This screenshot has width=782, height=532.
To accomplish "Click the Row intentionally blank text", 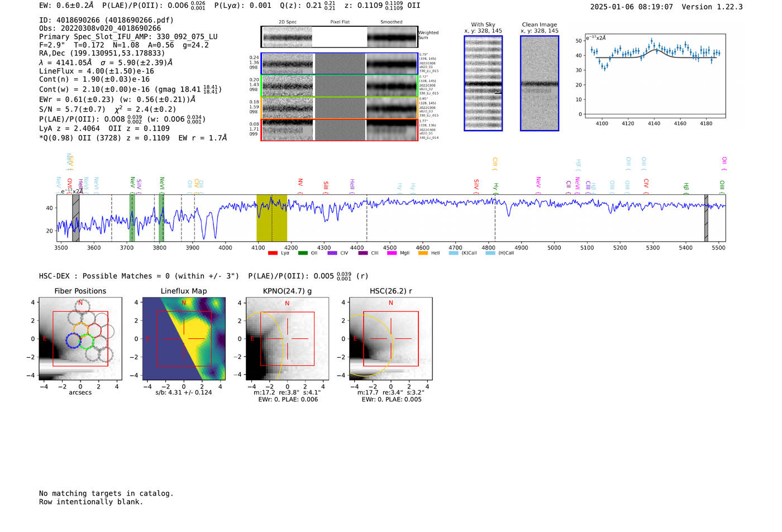I will (x=91, y=502).
